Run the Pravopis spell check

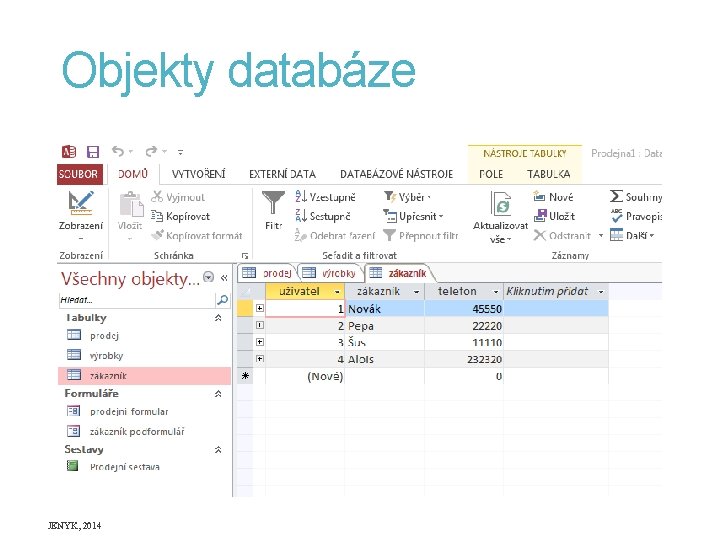pos(636,216)
